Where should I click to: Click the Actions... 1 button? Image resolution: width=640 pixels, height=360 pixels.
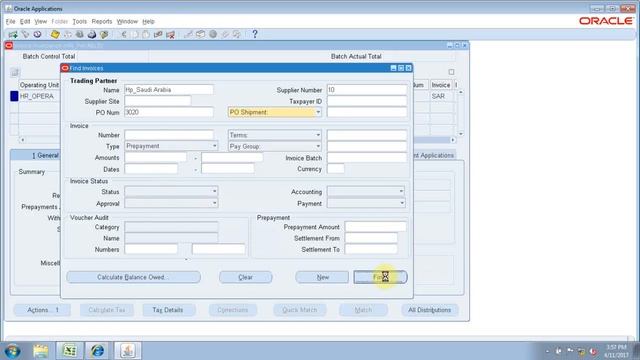tap(42, 310)
